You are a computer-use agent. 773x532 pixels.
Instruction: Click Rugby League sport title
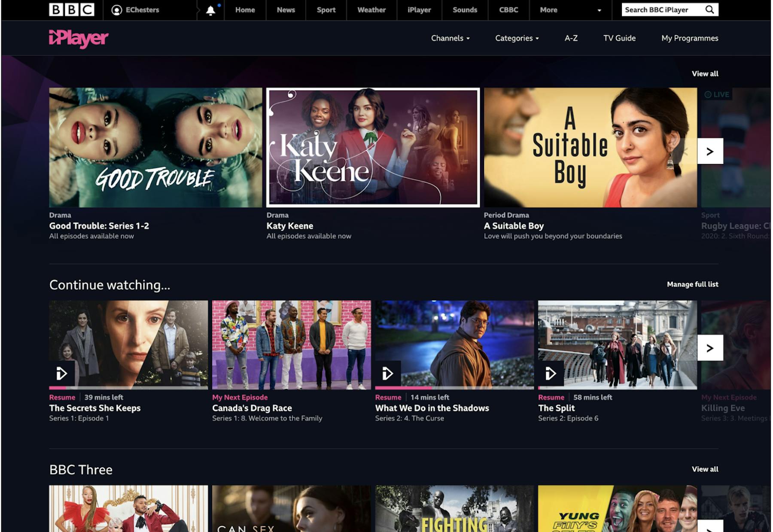[x=736, y=226]
